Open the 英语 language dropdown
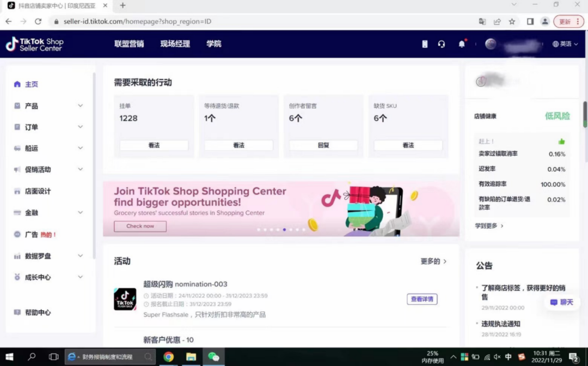The height and width of the screenshot is (366, 588). 565,44
